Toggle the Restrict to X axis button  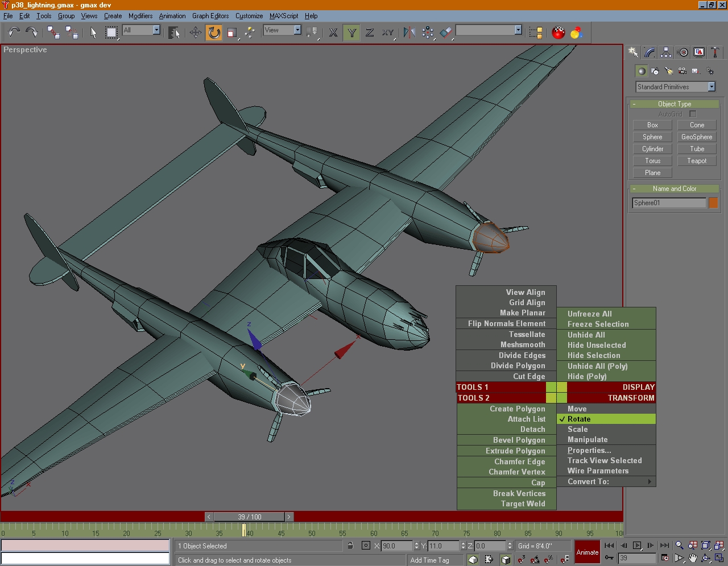click(333, 33)
